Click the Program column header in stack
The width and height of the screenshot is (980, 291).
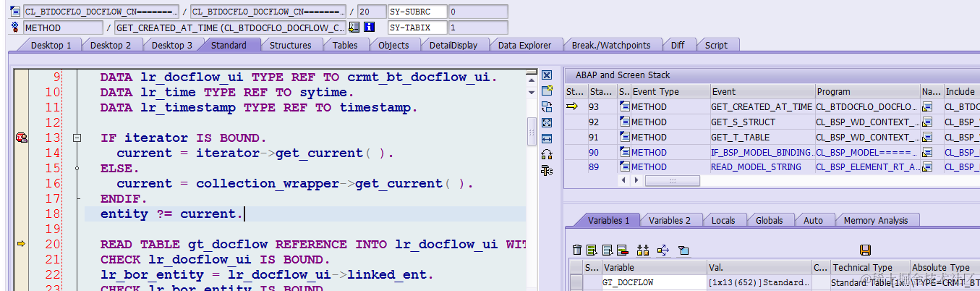(x=866, y=92)
